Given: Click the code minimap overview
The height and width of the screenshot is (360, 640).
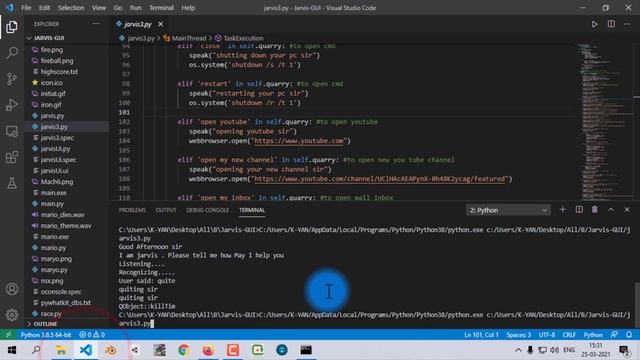Looking at the screenshot, I should [605, 121].
